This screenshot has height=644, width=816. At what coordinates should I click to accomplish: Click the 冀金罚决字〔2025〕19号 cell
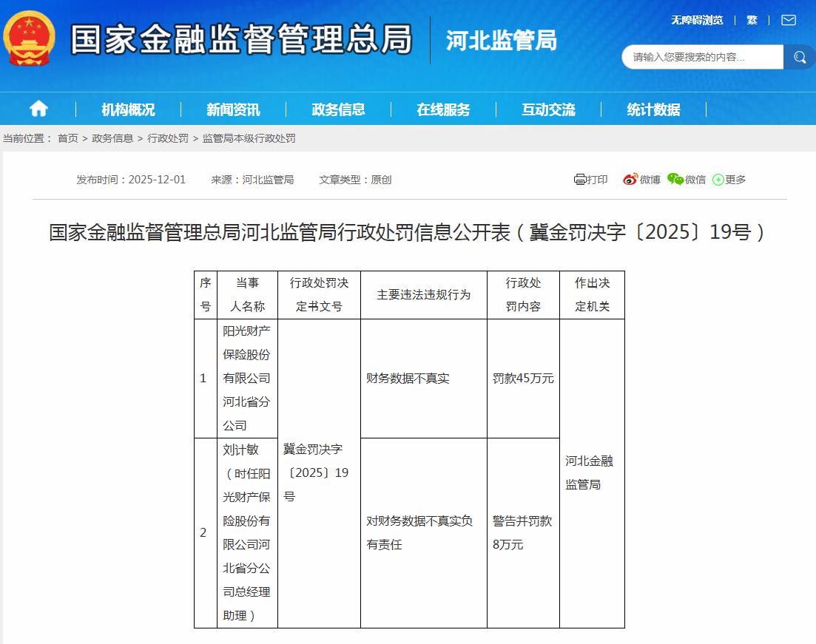(x=319, y=473)
